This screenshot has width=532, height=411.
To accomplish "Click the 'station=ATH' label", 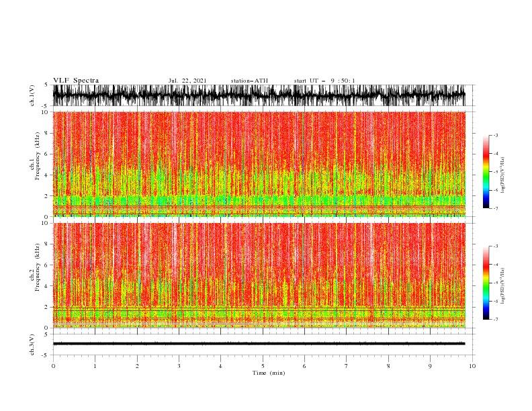I will [x=249, y=81].
